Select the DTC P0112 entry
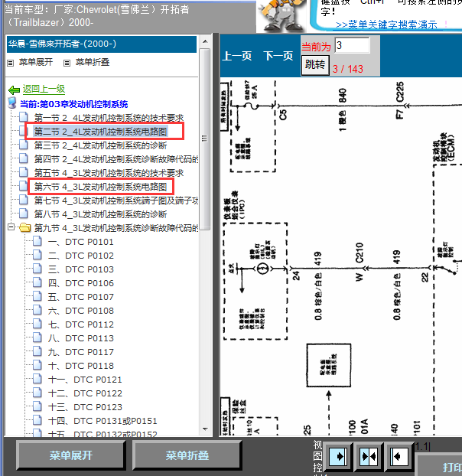462x476 pixels. (80, 324)
